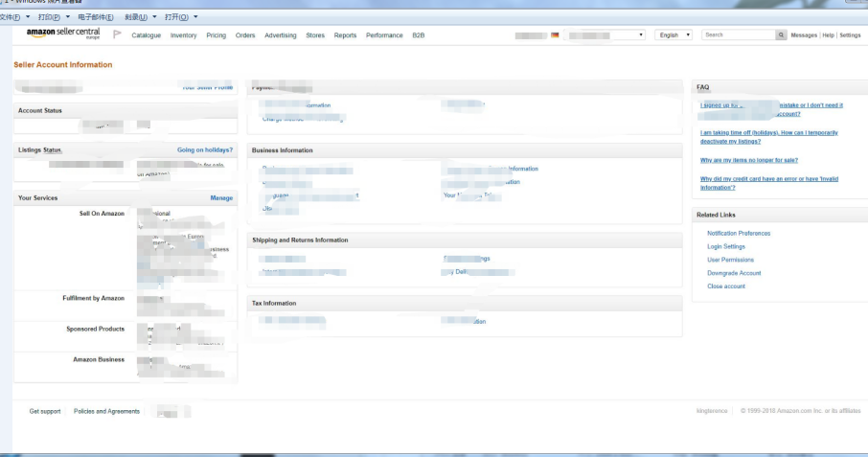
Task: Open FAQ about taking time off holidays
Action: [769, 137]
